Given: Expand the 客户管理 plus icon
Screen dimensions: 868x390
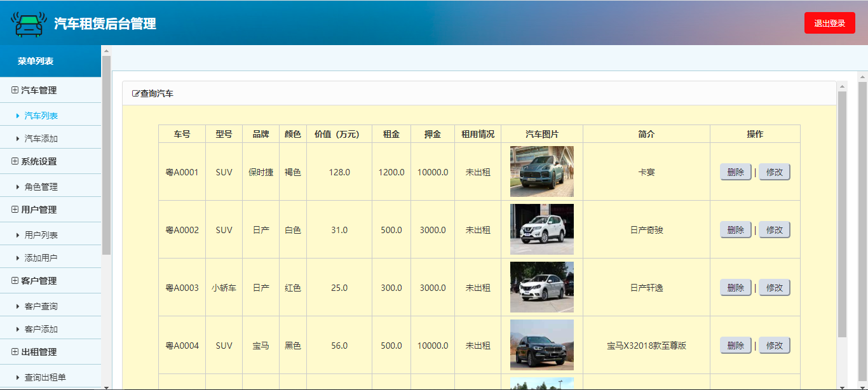Looking at the screenshot, I should 15,281.
